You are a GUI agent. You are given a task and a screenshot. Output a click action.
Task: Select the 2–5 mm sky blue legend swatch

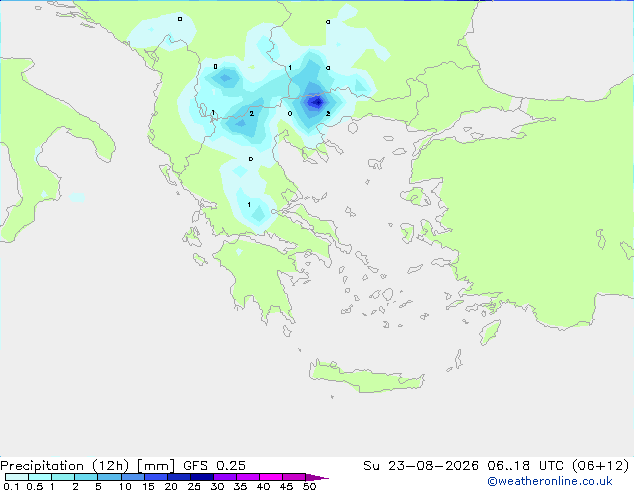pos(86,477)
